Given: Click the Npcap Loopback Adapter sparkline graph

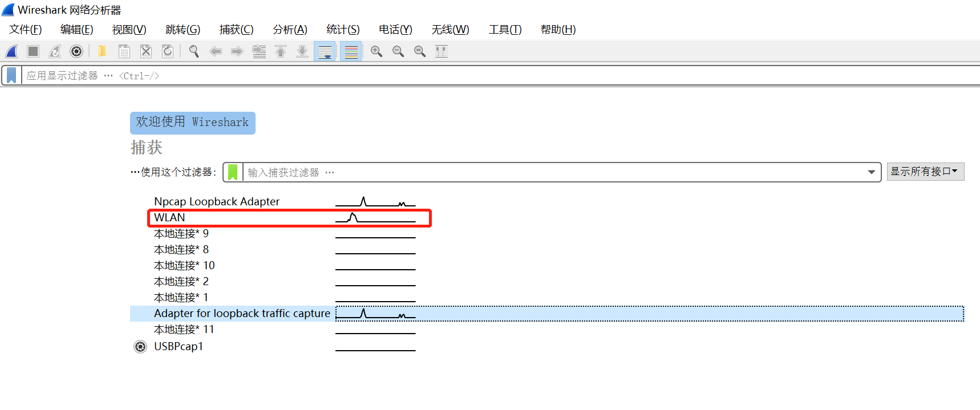Looking at the screenshot, I should click(x=375, y=201).
